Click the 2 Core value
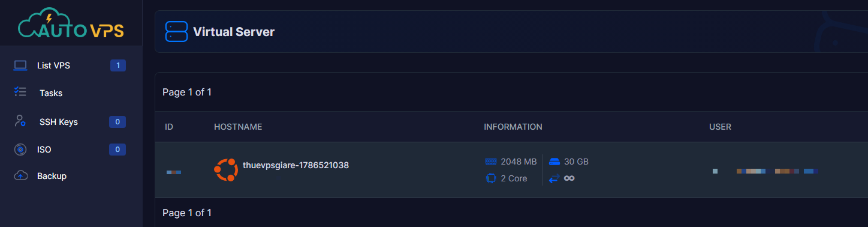868x227 pixels. point(514,178)
